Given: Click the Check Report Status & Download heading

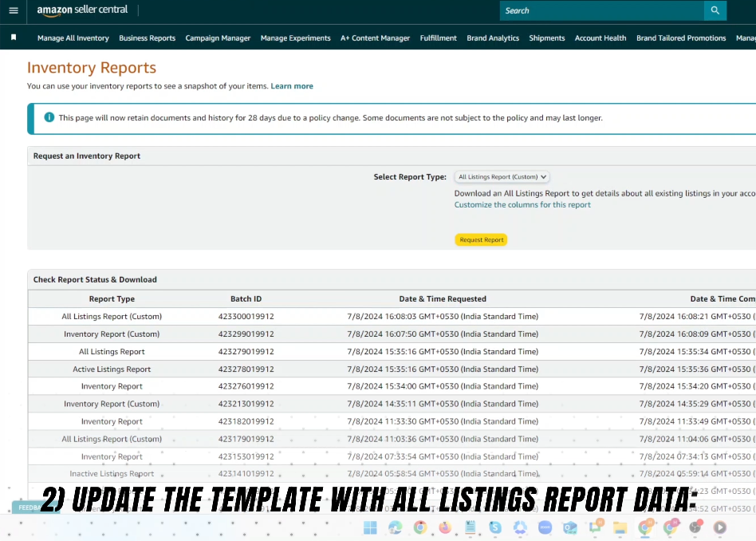Looking at the screenshot, I should pos(95,279).
